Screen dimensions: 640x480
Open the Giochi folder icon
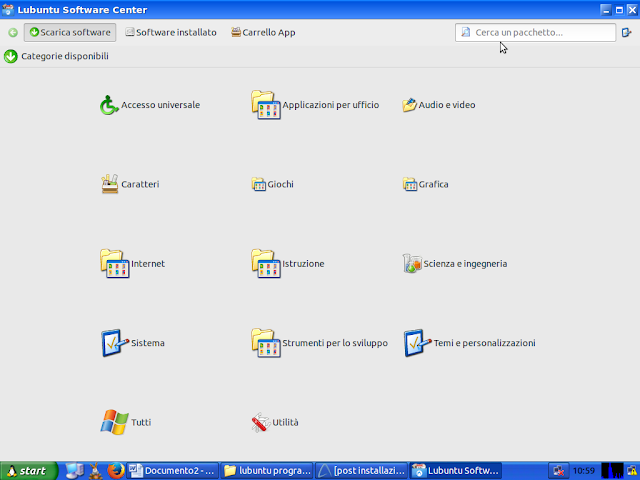click(x=258, y=184)
